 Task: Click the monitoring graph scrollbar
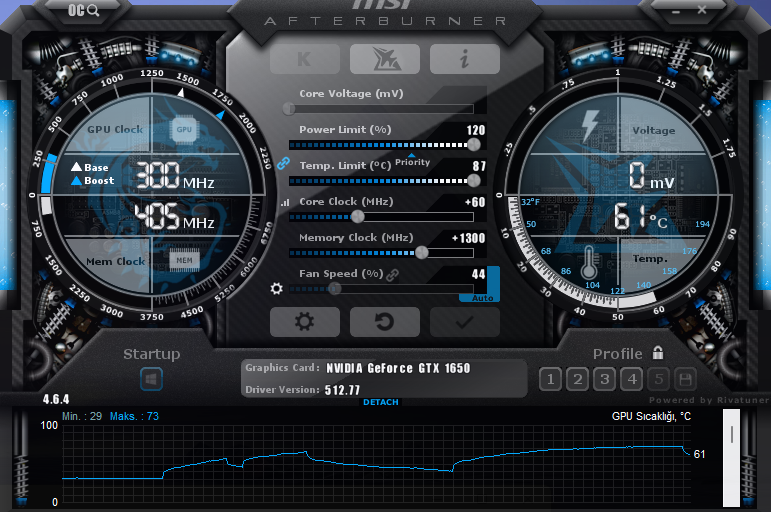731,458
